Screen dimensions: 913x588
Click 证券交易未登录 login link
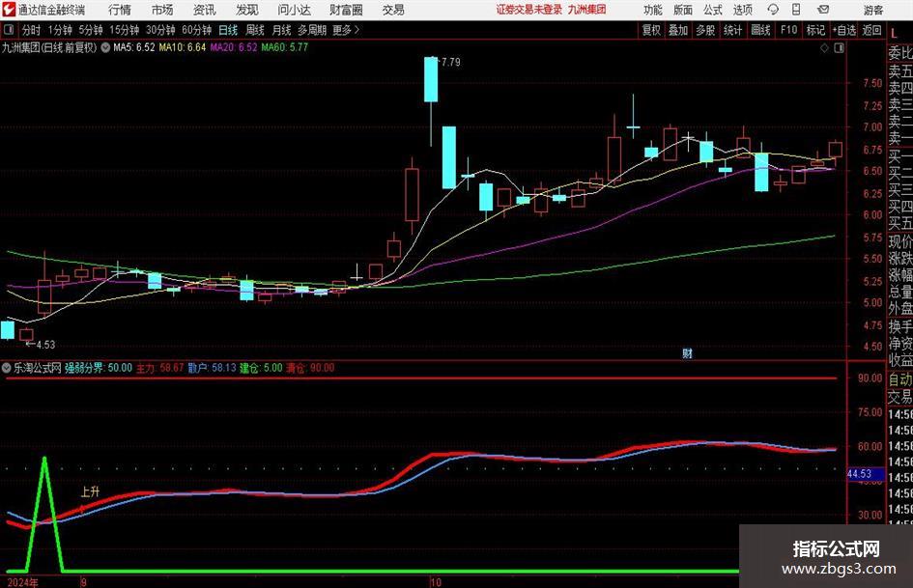coord(529,10)
